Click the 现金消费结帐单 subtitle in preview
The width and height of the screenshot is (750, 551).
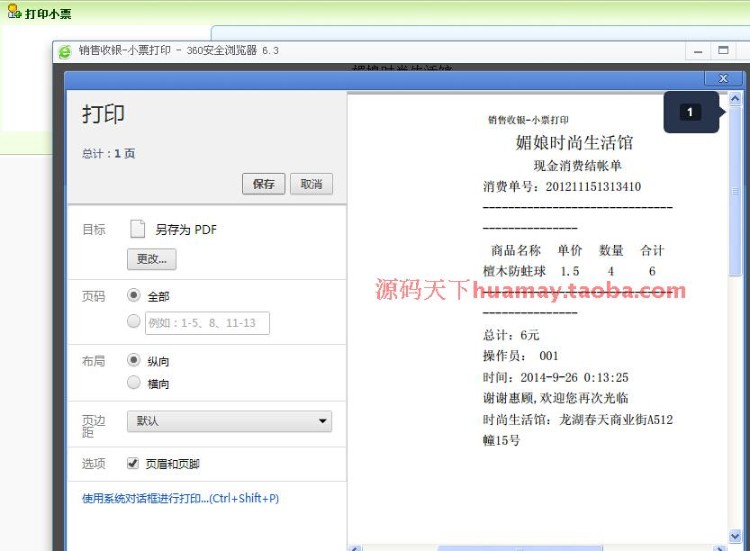click(x=577, y=165)
